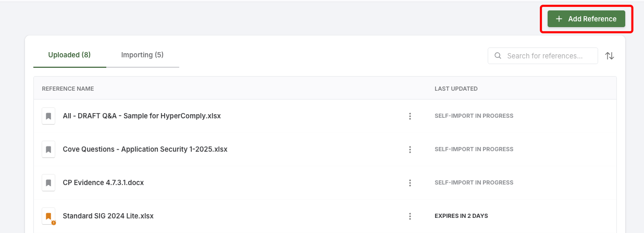Open CP Evidence 4.7.3.1.docx reference
Image resolution: width=644 pixels, height=233 pixels.
[x=103, y=182]
